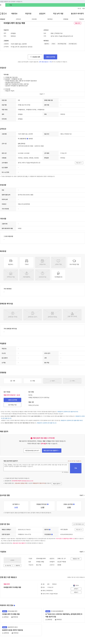The width and height of the screenshot is (85, 644).
Task: Click info icon beside 빅데이터 추천 정보
Action: pos(14,606)
